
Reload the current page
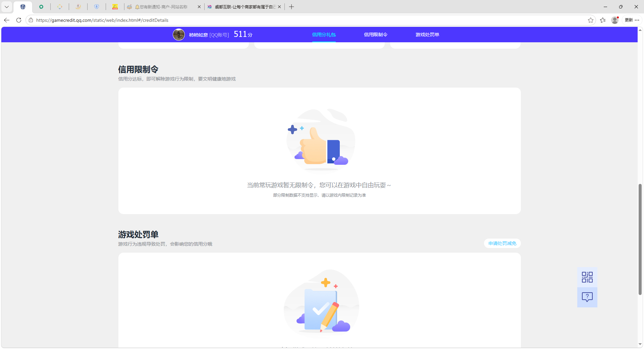pos(19,20)
